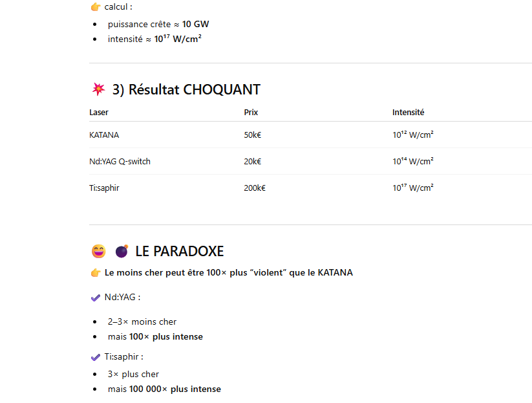Select the "Nd:YAG Q-switch" table cell

(x=120, y=162)
